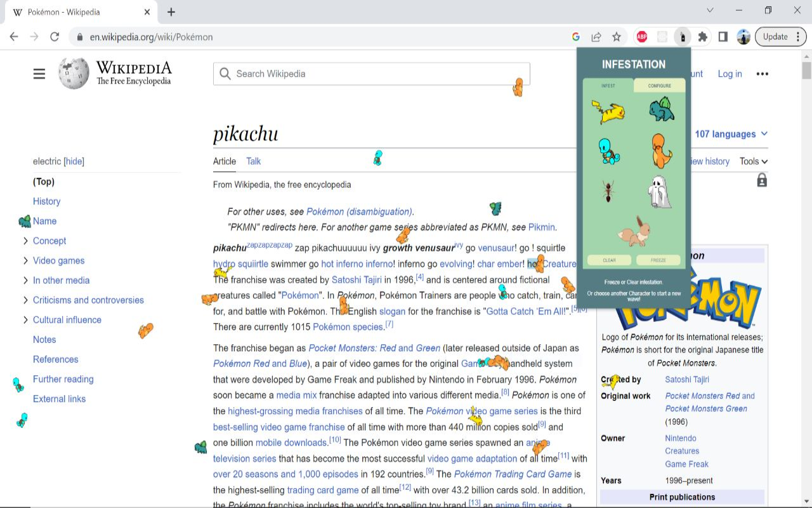Open the Chrome profile avatar
812x508 pixels.
point(743,37)
